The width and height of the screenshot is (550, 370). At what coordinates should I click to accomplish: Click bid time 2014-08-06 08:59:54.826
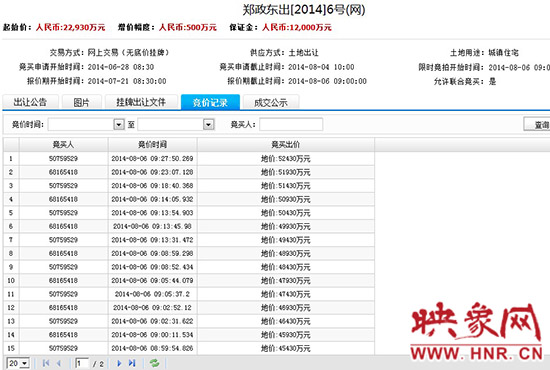click(x=152, y=348)
